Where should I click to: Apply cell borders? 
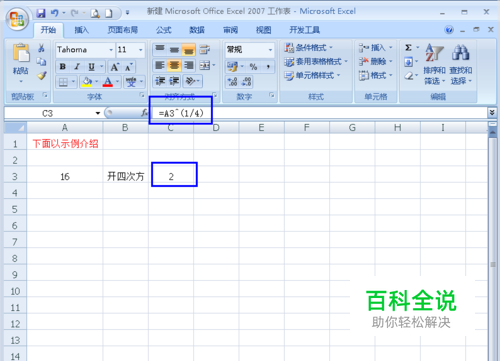coord(63,82)
